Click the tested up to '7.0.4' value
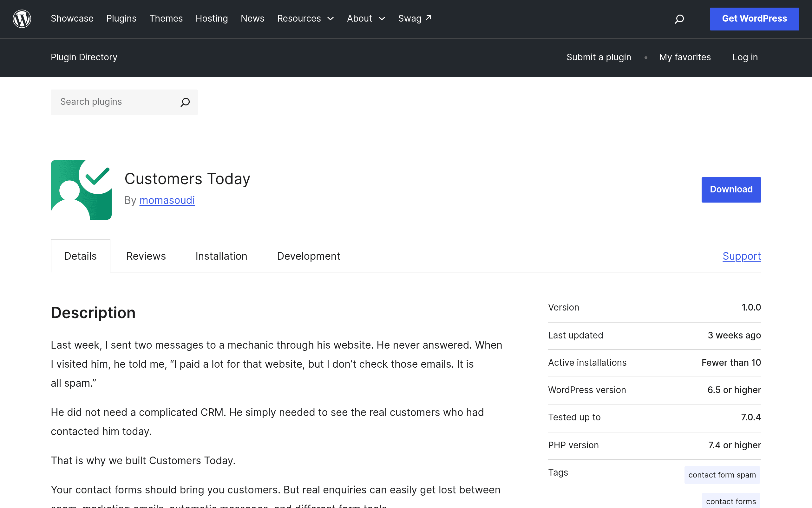This screenshot has height=508, width=812. (x=751, y=417)
